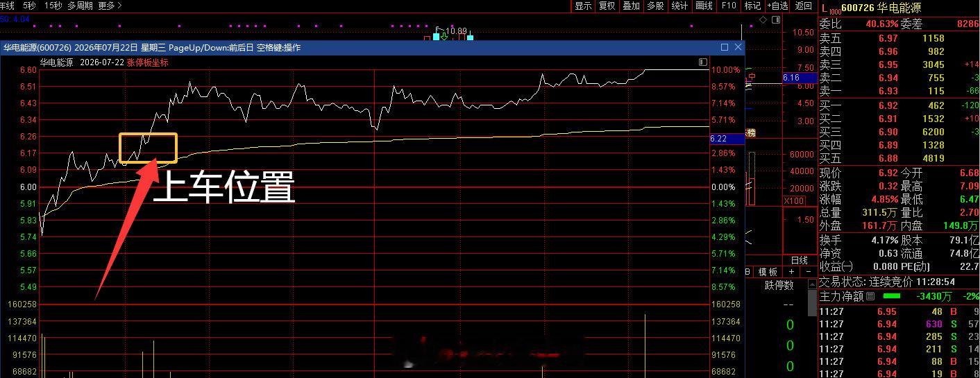Screen dimensions: 980x378
Task: Add stock with +自选 button
Action: click(x=777, y=6)
